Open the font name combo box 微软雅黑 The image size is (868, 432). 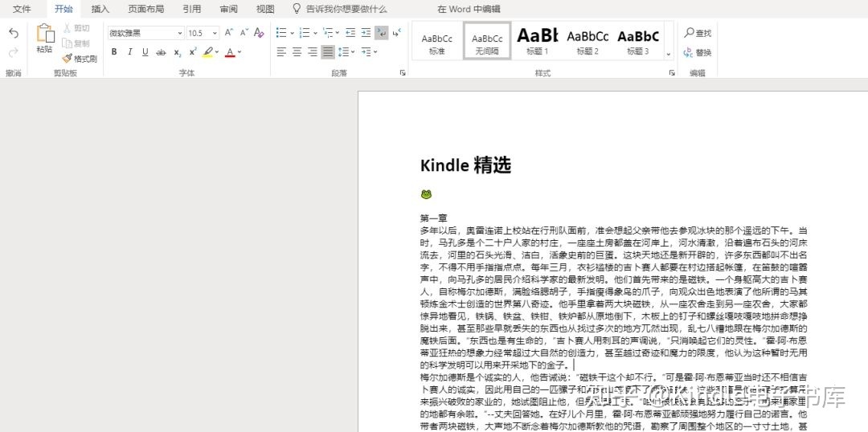point(145,33)
